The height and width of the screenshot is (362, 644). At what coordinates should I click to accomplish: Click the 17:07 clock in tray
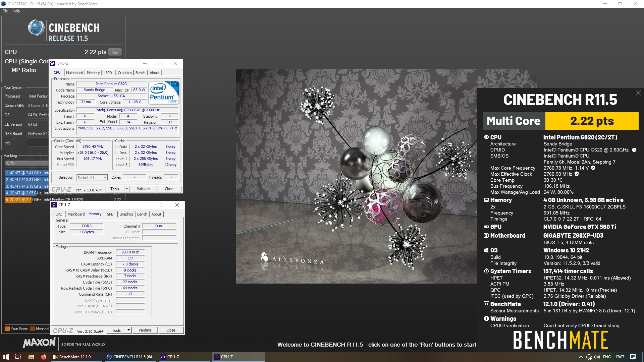pos(620,357)
